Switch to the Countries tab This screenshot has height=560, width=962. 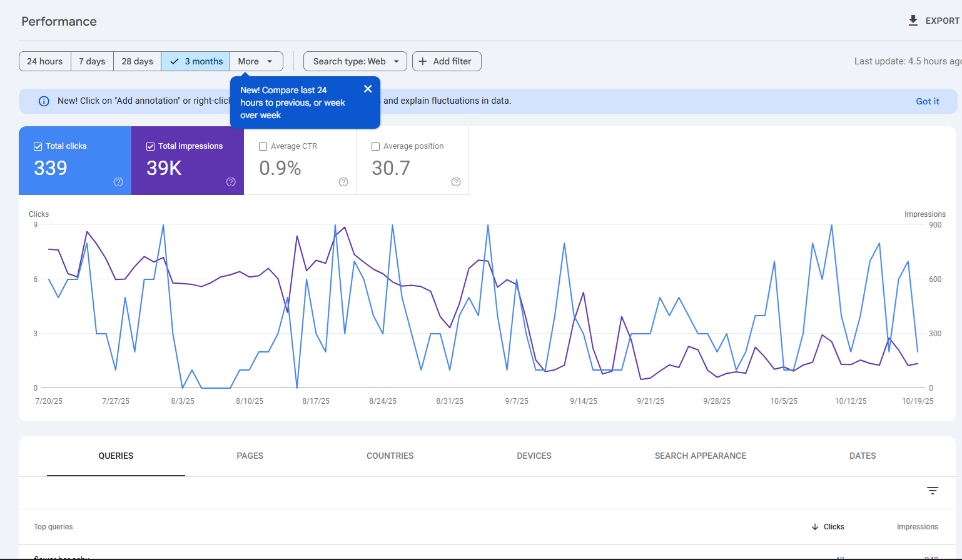point(390,456)
